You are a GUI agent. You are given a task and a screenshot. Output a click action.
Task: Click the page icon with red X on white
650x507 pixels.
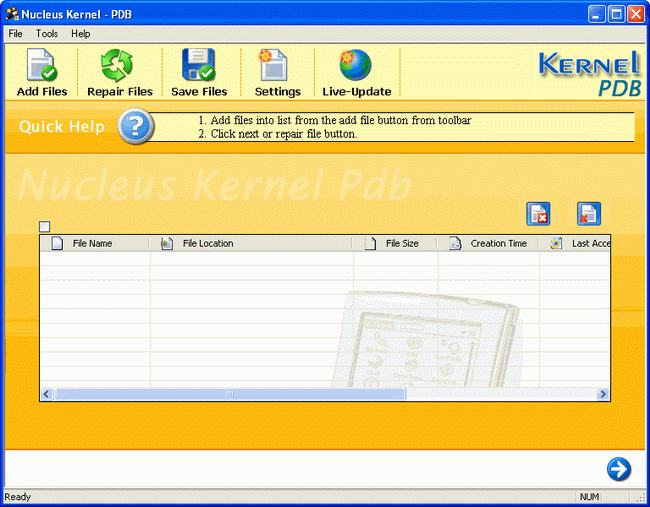538,214
